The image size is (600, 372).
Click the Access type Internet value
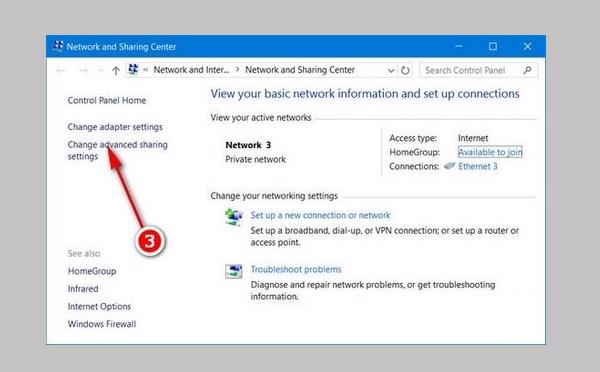point(473,138)
